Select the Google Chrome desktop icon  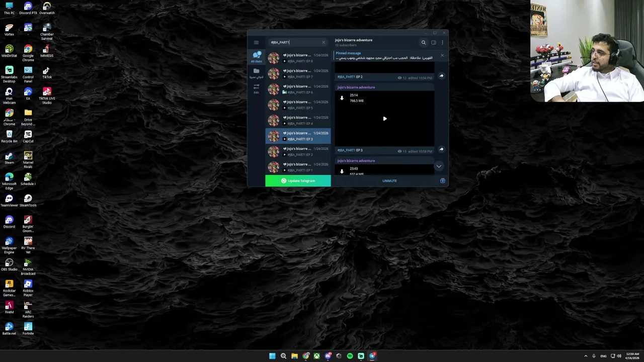click(x=28, y=53)
